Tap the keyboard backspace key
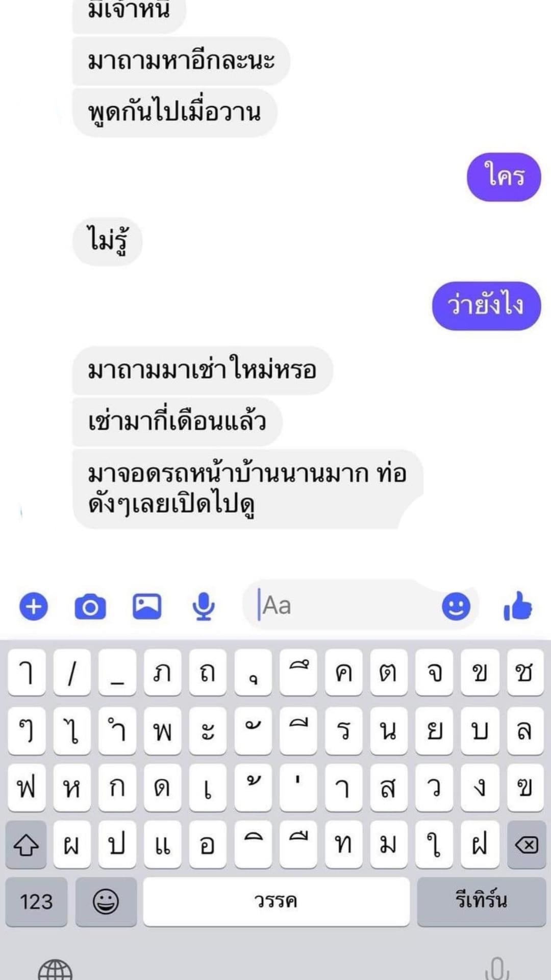The width and height of the screenshot is (551, 980). click(526, 845)
